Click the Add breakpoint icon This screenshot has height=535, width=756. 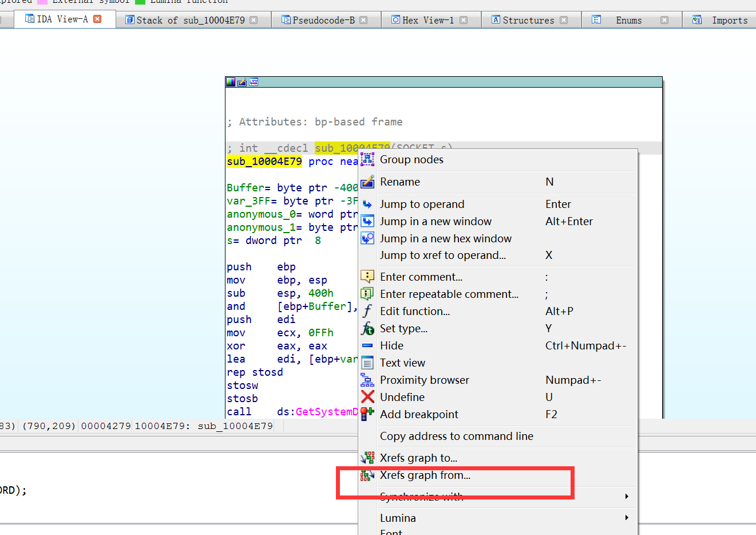367,415
